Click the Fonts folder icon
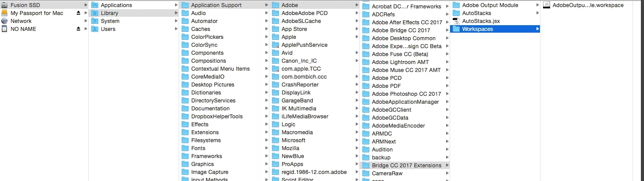The image size is (644, 181). (185, 148)
